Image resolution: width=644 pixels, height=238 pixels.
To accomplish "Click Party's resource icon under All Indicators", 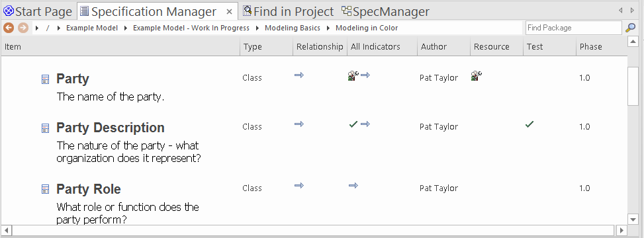I will (x=353, y=75).
